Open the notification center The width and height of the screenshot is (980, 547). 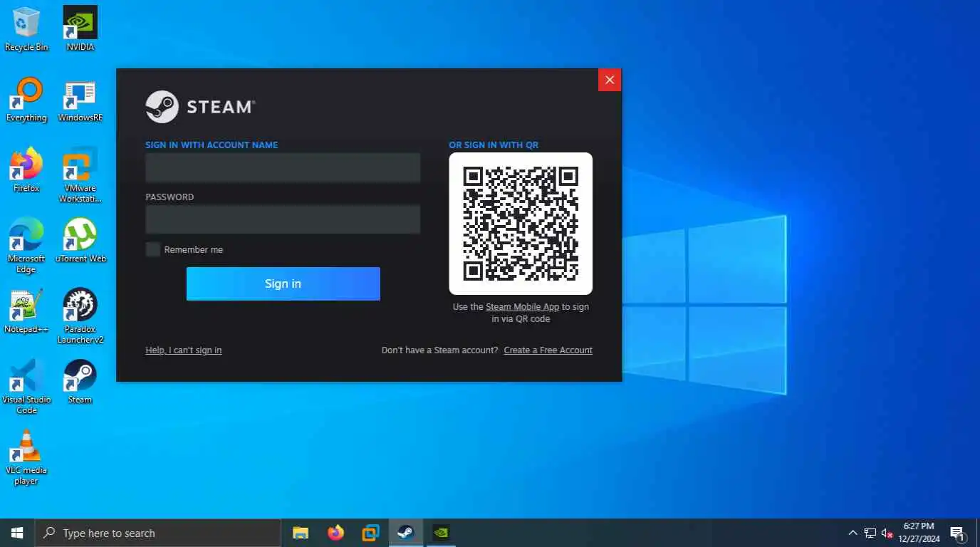point(958,533)
